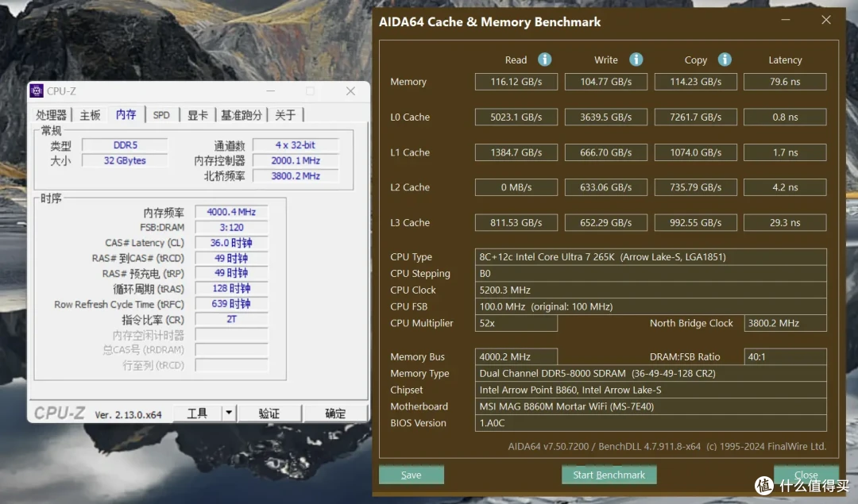Click the CPU Clock value 5200.3 MHz

point(651,290)
